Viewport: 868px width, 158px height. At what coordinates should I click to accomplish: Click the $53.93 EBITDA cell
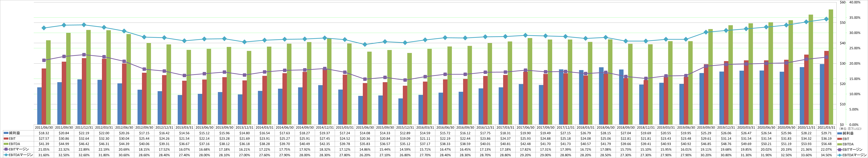806,144
